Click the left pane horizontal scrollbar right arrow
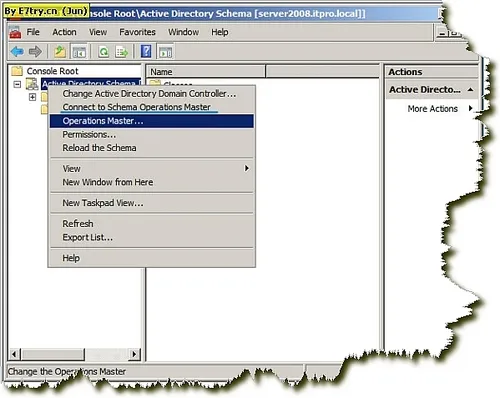Image resolution: width=500 pixels, height=398 pixels. click(134, 354)
